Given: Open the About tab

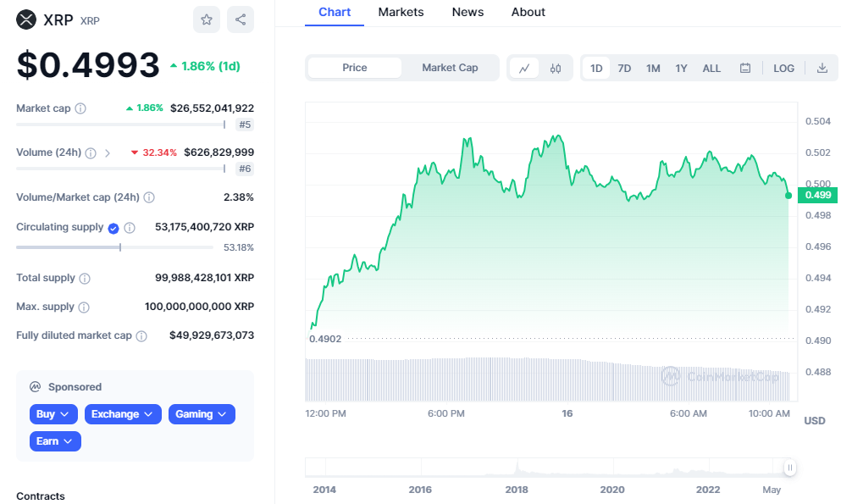Looking at the screenshot, I should (x=528, y=13).
